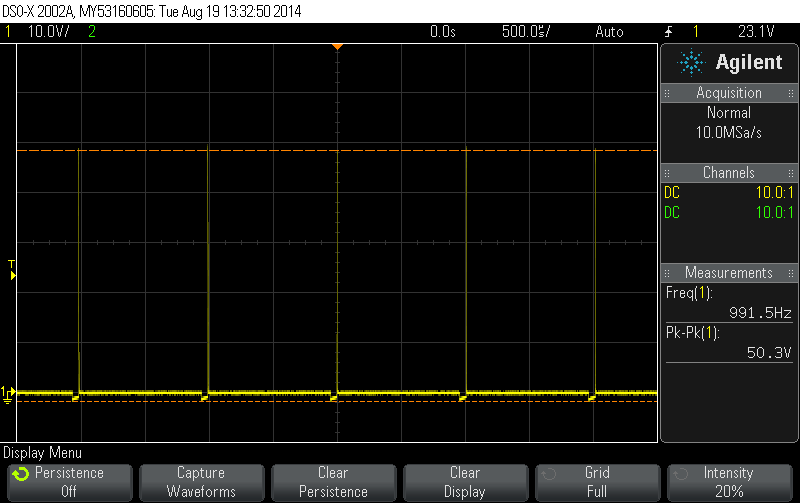
Task: Click the channel 1 ground reference marker
Action: click(x=8, y=394)
